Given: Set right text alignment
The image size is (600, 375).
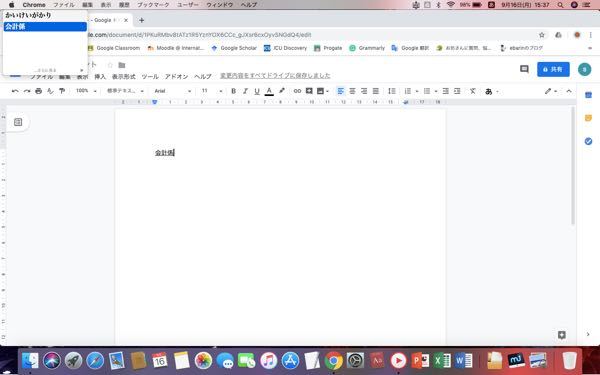Looking at the screenshot, I should coord(364,91).
